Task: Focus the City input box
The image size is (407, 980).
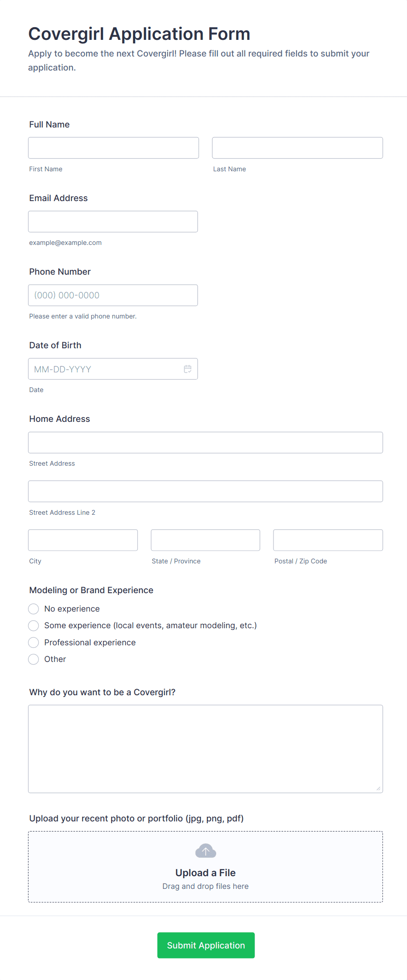Action: [83, 540]
